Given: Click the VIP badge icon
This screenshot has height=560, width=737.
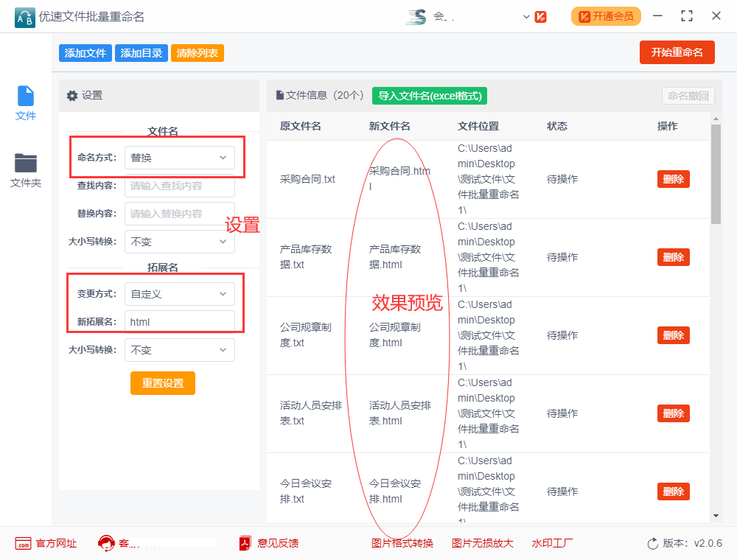Looking at the screenshot, I should (x=540, y=17).
